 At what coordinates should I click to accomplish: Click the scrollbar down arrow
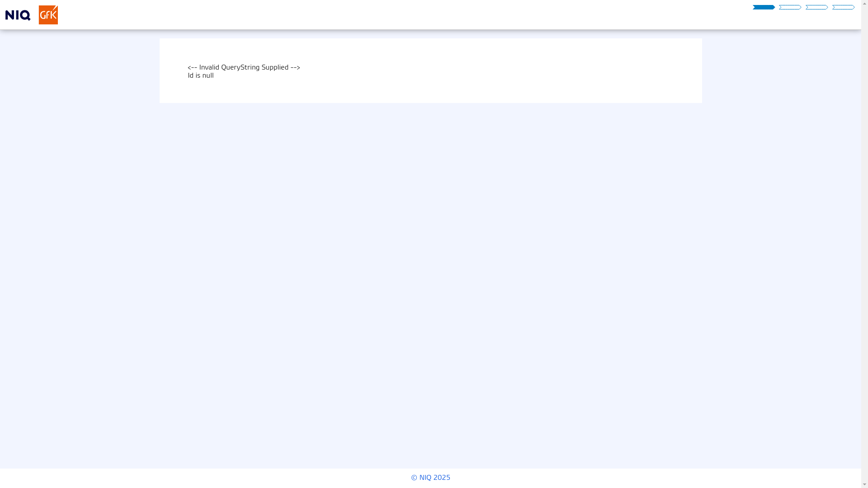click(x=864, y=484)
